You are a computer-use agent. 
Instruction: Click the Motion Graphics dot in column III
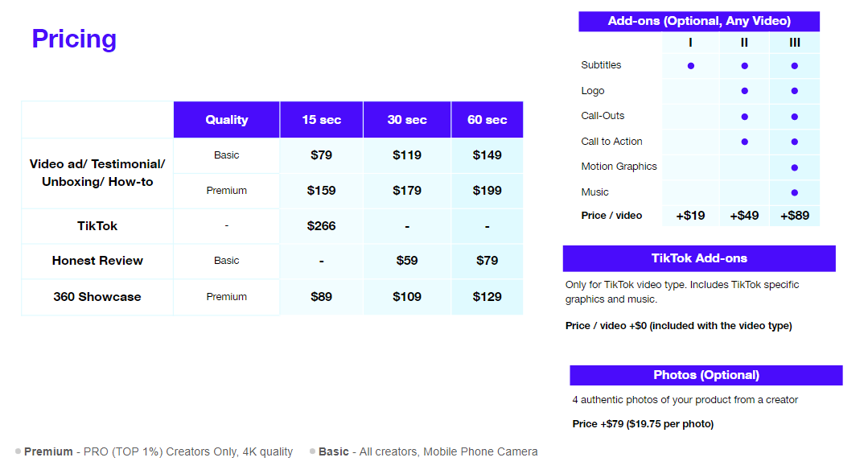coord(794,167)
